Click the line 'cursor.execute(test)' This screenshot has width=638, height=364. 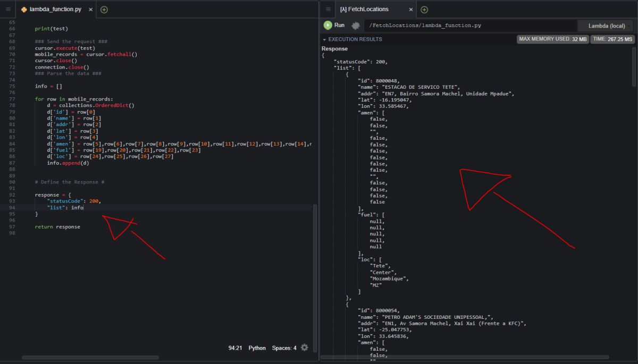(x=65, y=48)
